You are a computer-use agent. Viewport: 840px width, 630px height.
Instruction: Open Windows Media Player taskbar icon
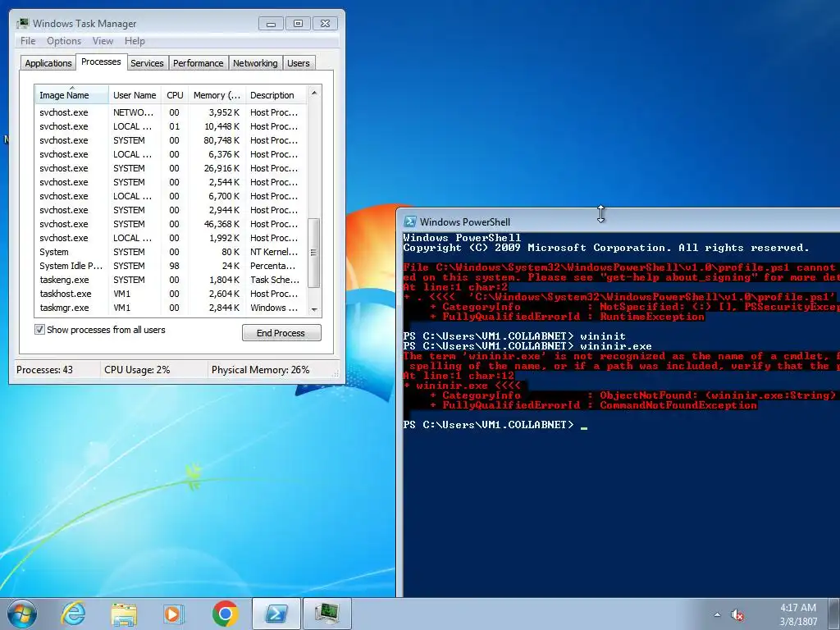pyautogui.click(x=173, y=614)
